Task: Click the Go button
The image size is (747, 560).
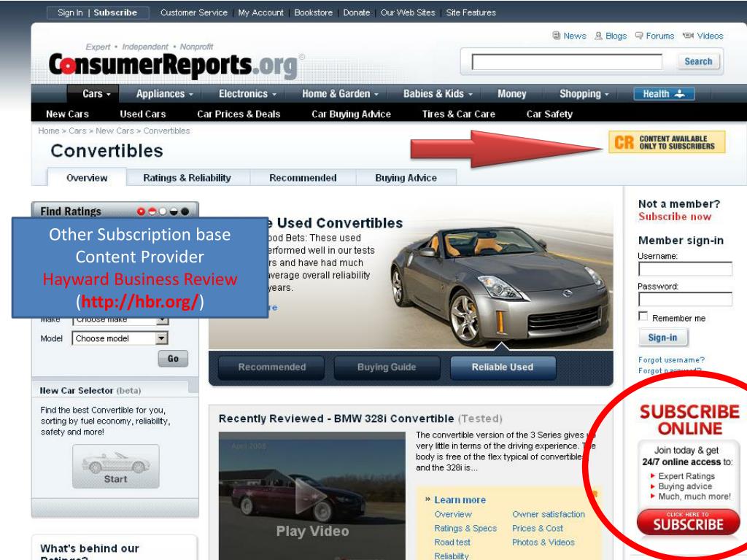Action: pyautogui.click(x=173, y=359)
